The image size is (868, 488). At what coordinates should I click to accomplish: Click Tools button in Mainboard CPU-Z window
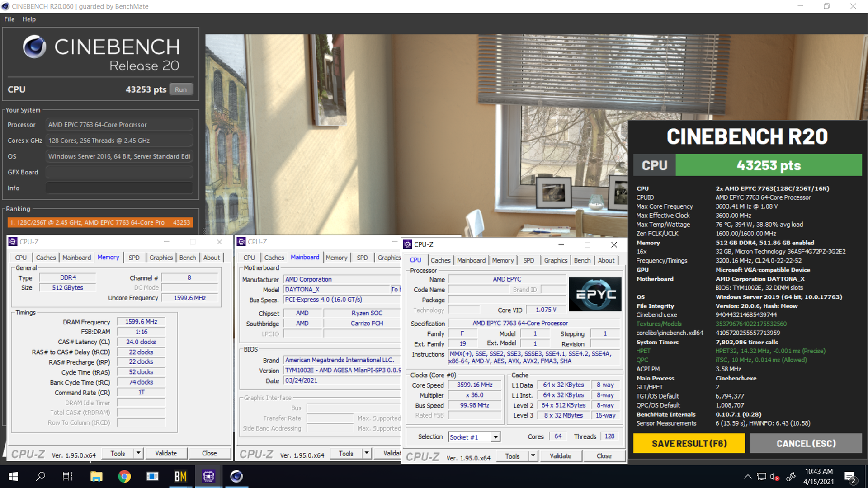346,453
